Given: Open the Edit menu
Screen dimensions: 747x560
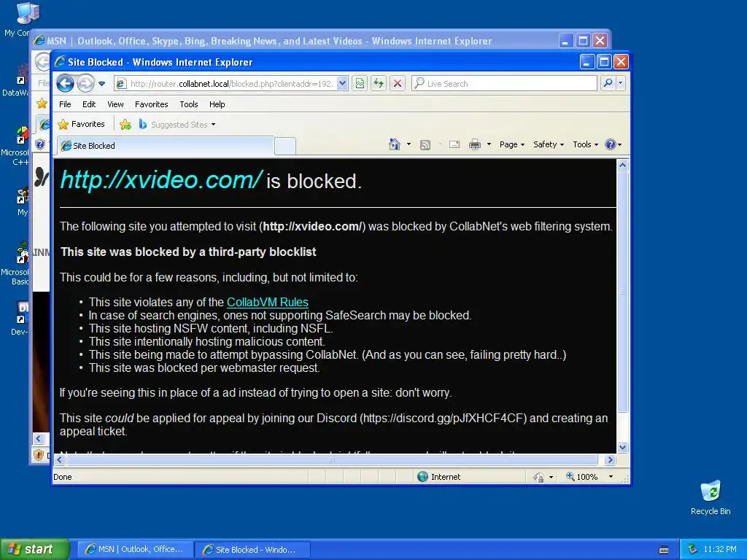Looking at the screenshot, I should pyautogui.click(x=88, y=104).
